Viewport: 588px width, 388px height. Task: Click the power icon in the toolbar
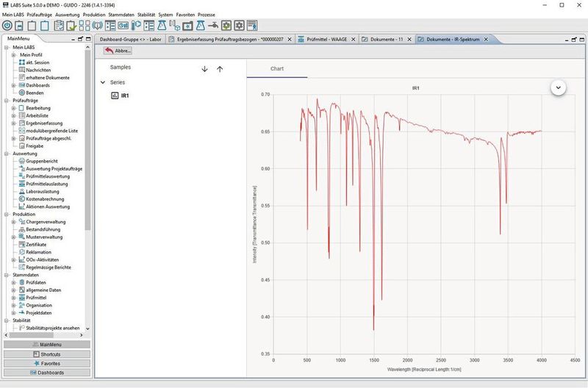tap(7, 25)
